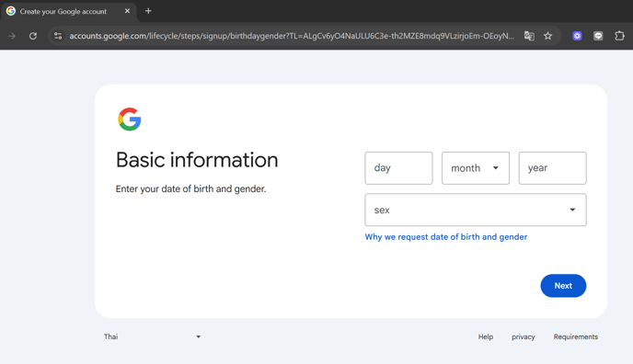Open the Requirements link
Image resolution: width=633 pixels, height=364 pixels.
click(x=576, y=336)
